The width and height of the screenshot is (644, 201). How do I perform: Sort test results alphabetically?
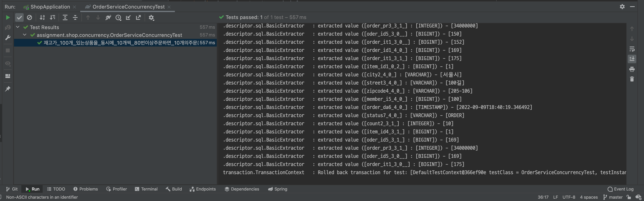tap(42, 17)
